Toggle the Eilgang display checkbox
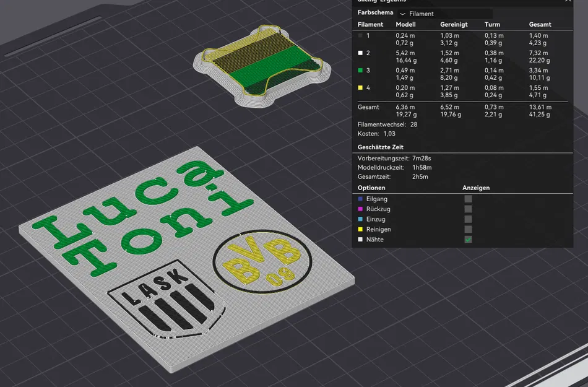This screenshot has width=588, height=387. pos(468,199)
